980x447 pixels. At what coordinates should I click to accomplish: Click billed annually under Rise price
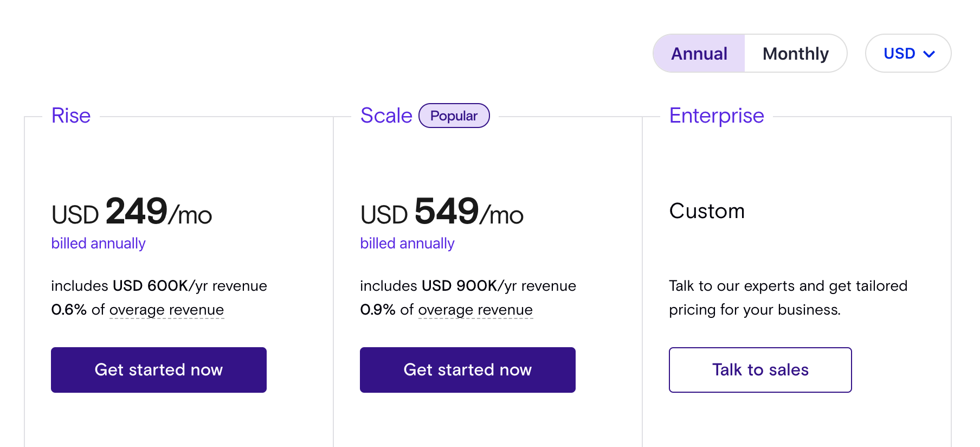pyautogui.click(x=98, y=243)
